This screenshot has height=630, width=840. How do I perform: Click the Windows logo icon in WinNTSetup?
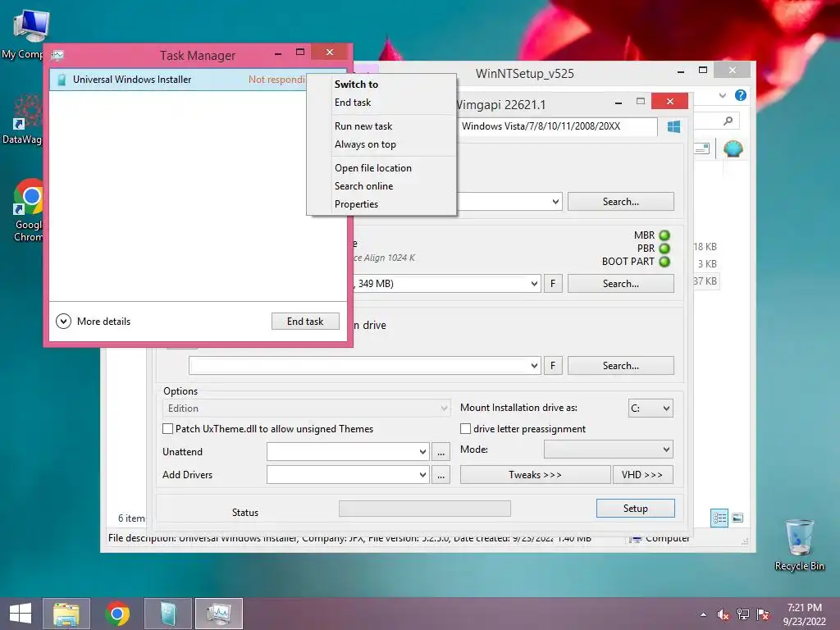(674, 126)
